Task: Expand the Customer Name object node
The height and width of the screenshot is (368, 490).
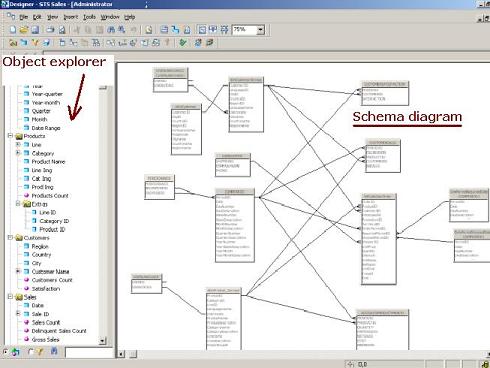Action: (18, 271)
